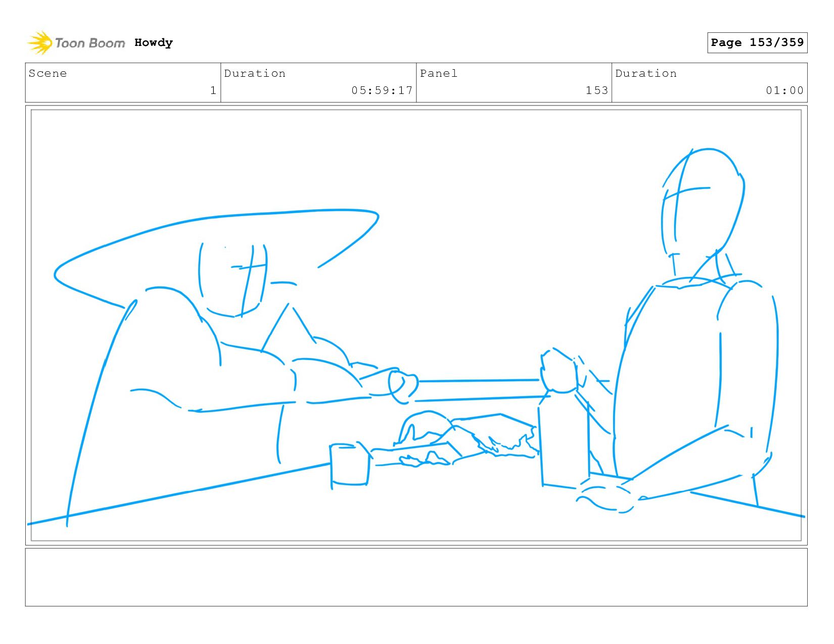Click the empty notes box below panel

pos(416,577)
